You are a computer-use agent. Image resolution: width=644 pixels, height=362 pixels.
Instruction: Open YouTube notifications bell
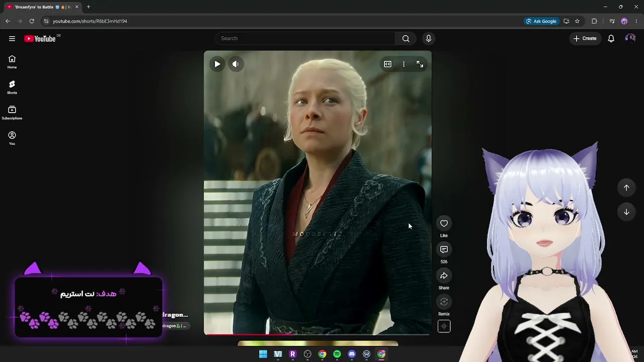pos(611,39)
